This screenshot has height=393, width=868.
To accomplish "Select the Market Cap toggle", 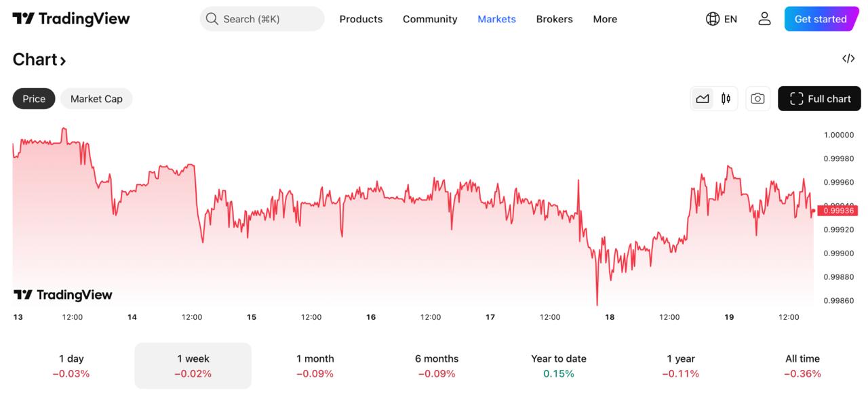I will 96,99.
